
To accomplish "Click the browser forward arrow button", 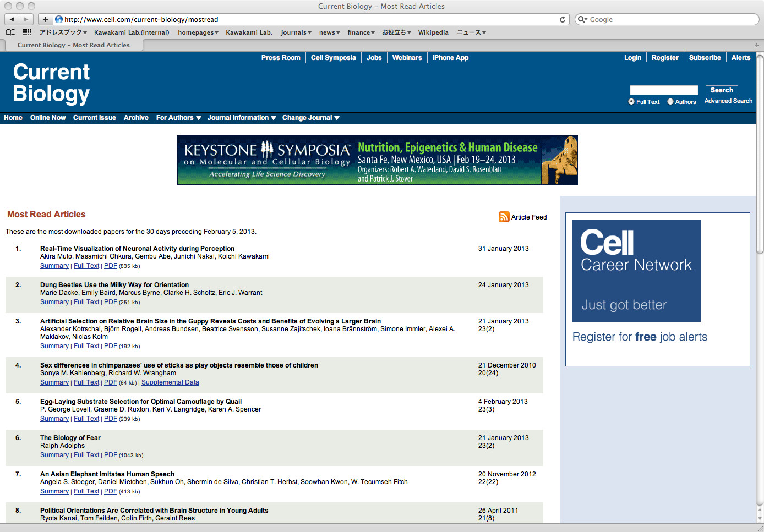I will pos(26,19).
